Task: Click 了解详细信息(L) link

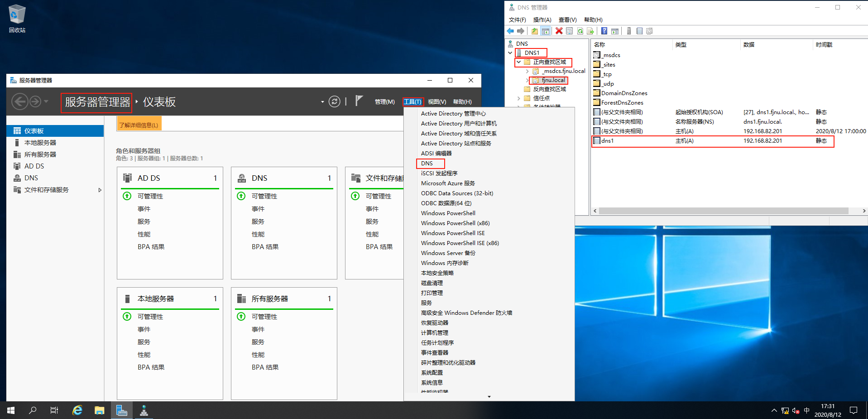Action: pyautogui.click(x=139, y=125)
